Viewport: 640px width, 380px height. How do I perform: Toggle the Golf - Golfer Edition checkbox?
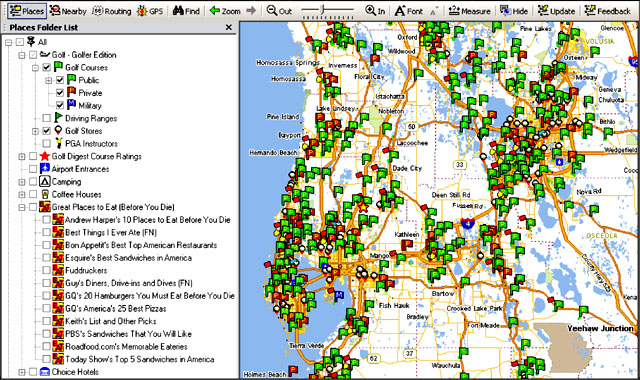tap(33, 55)
